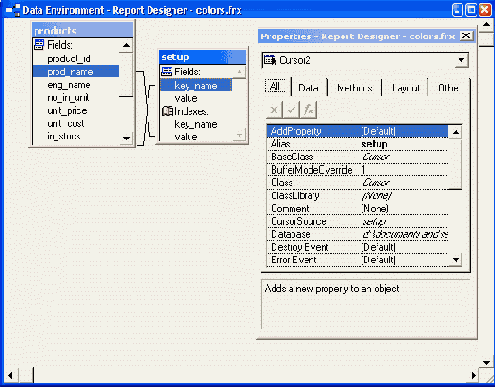This screenshot has width=495, height=387.
Task: Switch to the Layout tab
Action: 405,88
